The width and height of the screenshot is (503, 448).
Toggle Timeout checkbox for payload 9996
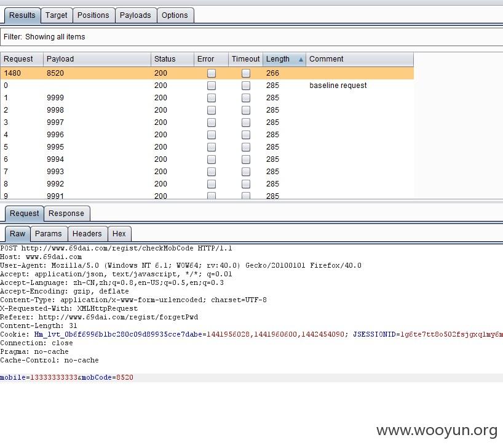[x=246, y=135]
